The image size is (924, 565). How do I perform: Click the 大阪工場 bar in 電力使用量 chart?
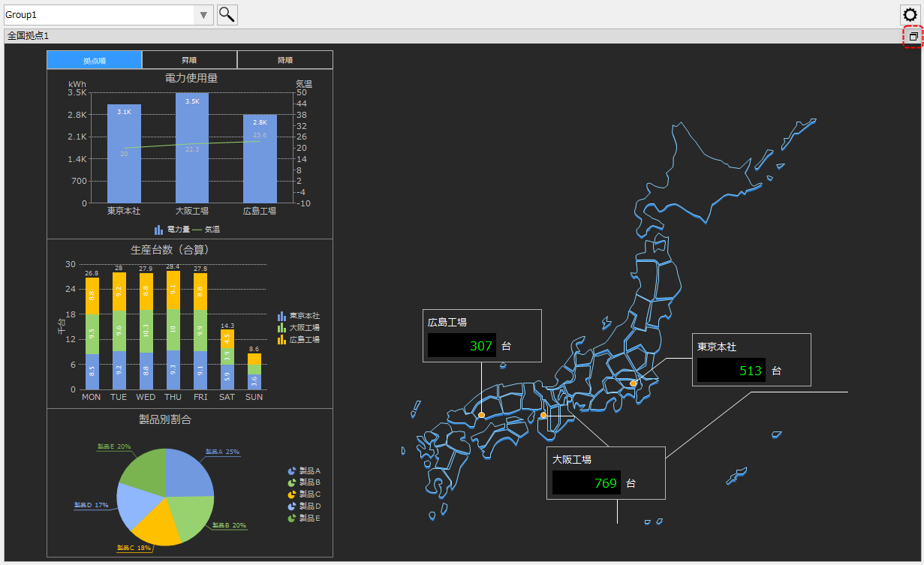192,150
